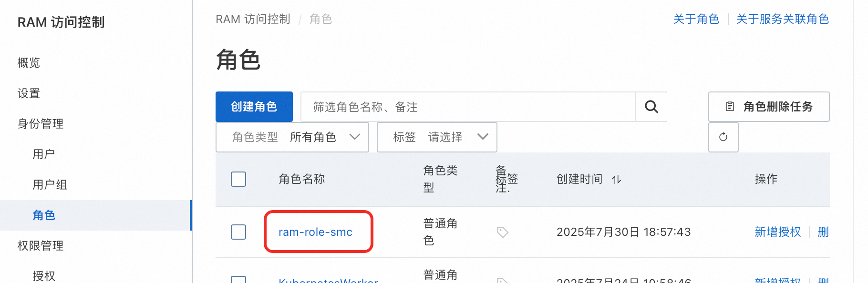Open 设置 in the sidebar
Viewport: 868px width, 283px height.
point(29,93)
